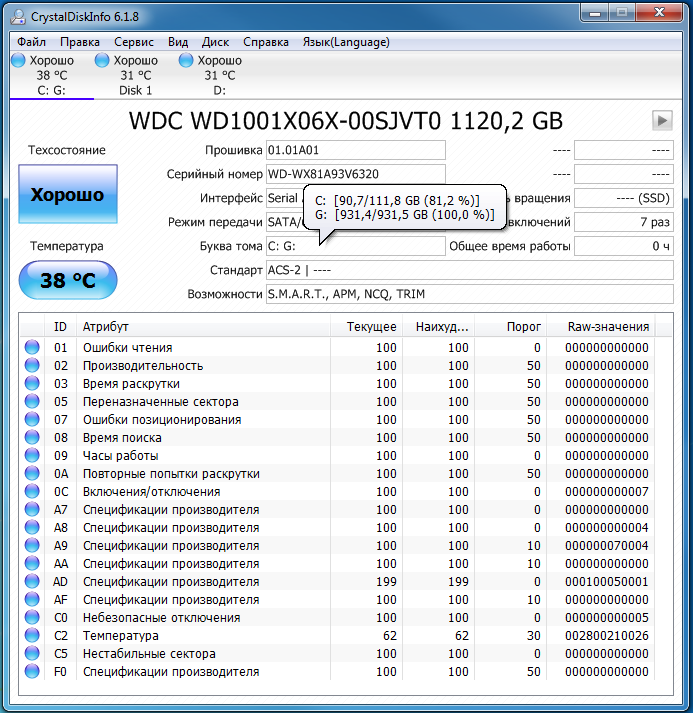Click status icon of Ошибки позиционирования row

click(32, 419)
